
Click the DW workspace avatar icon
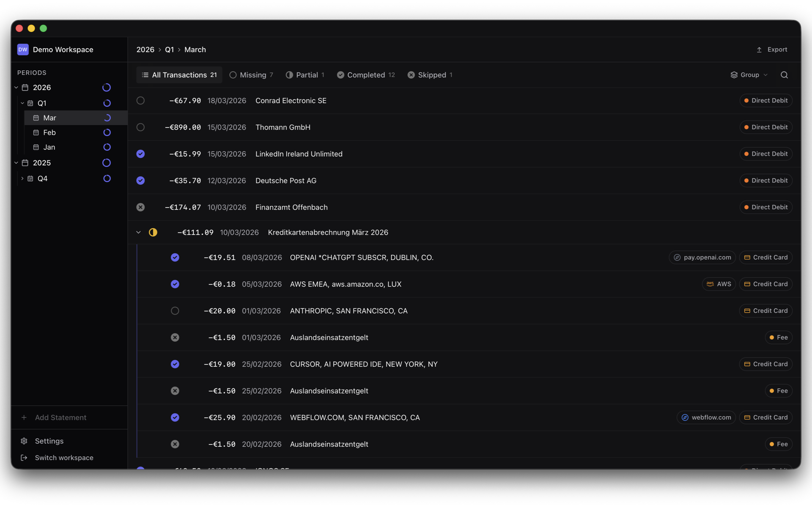click(x=23, y=50)
